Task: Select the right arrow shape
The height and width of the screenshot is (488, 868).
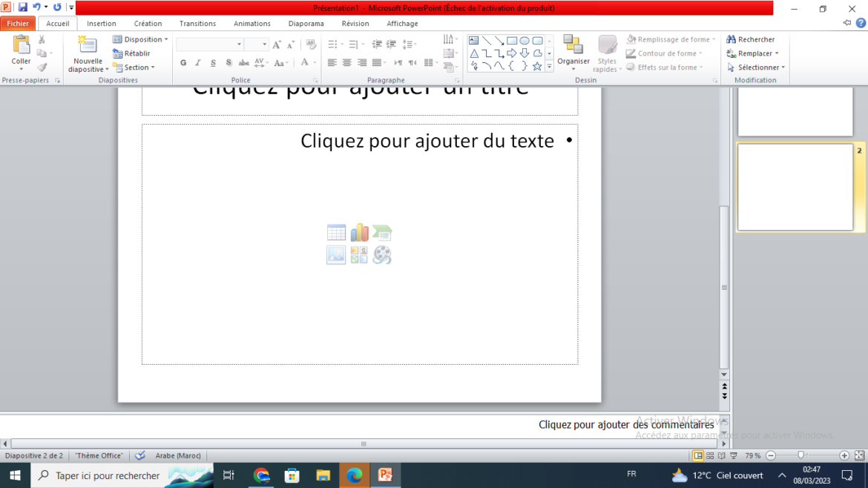Action: (511, 53)
